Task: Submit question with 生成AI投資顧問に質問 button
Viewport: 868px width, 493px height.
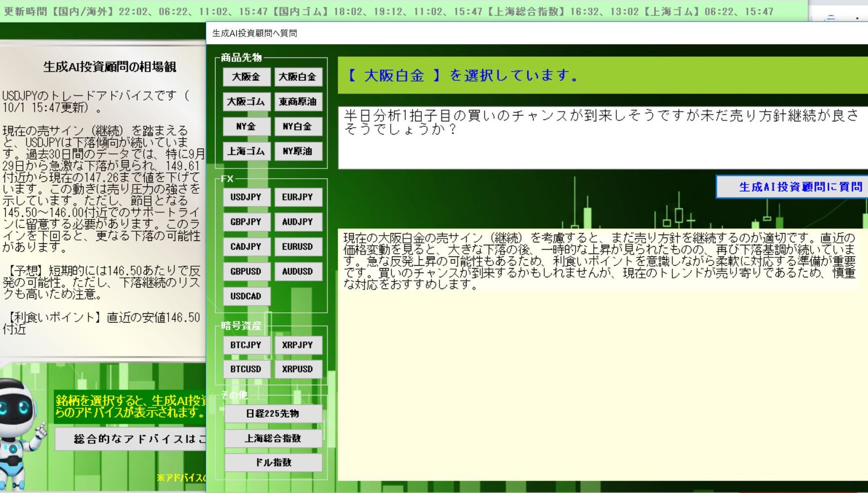Action: pyautogui.click(x=792, y=187)
